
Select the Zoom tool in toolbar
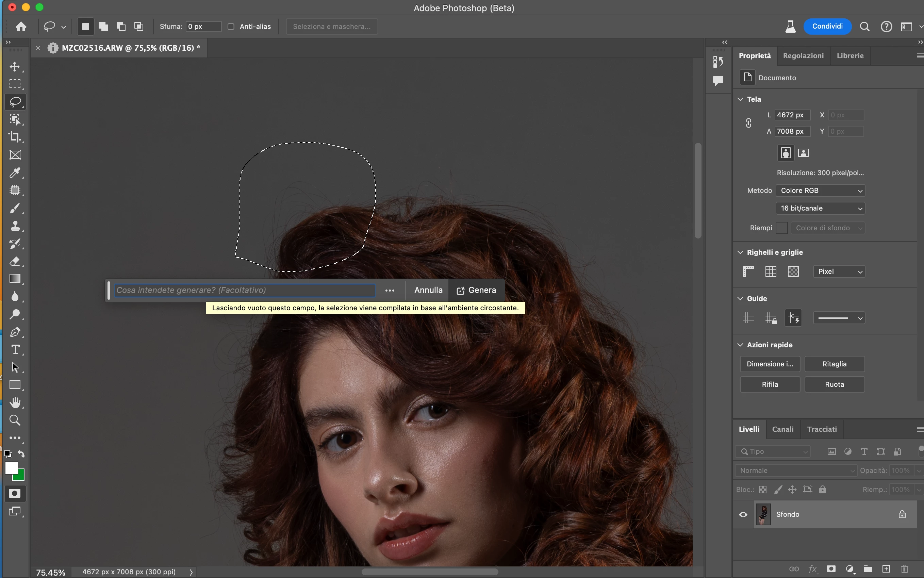[x=15, y=420]
